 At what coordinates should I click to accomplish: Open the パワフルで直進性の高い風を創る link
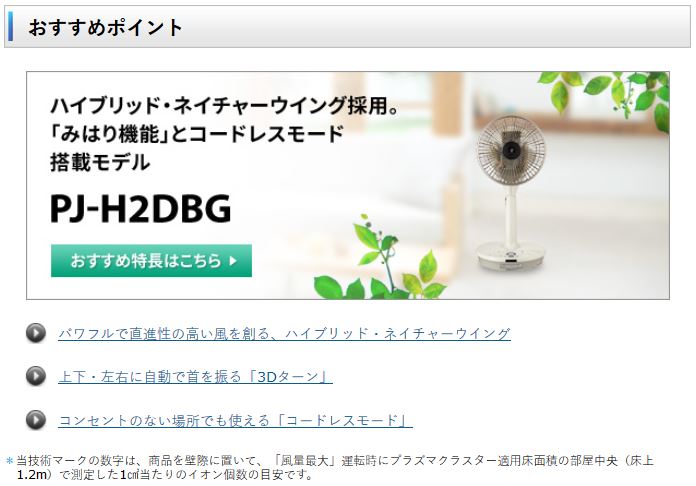click(284, 333)
